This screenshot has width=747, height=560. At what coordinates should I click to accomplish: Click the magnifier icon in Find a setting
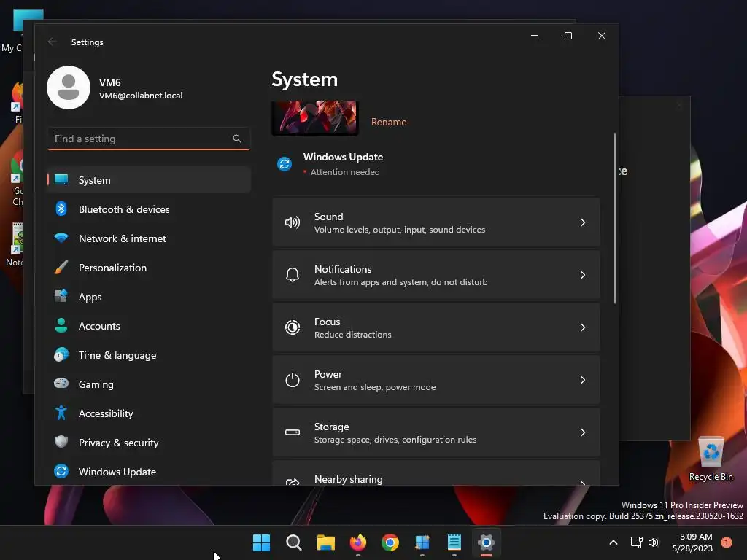(237, 139)
